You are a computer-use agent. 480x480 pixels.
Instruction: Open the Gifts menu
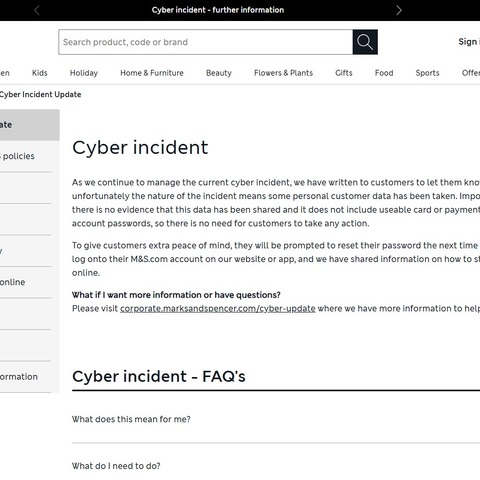(x=344, y=73)
